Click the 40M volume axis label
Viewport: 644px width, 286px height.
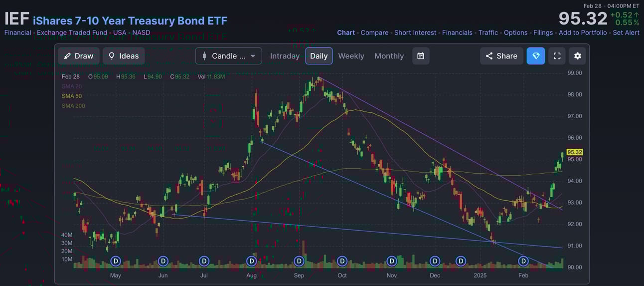pos(67,235)
